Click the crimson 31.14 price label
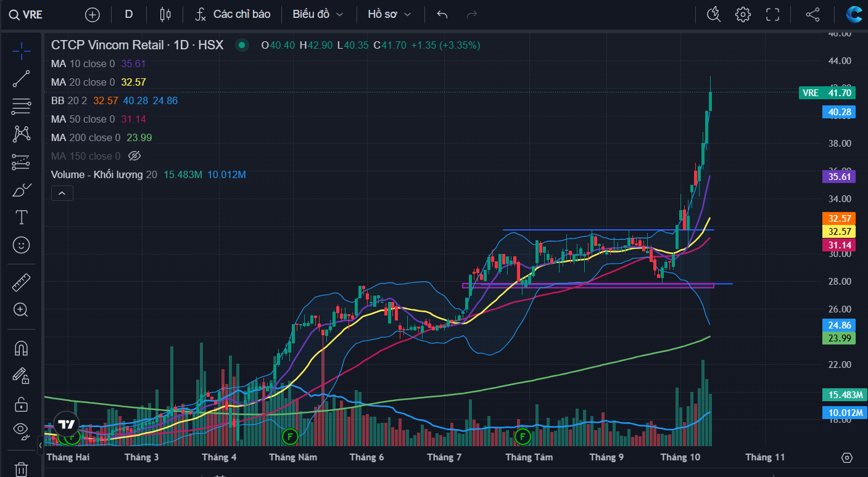The height and width of the screenshot is (477, 868). (x=839, y=245)
